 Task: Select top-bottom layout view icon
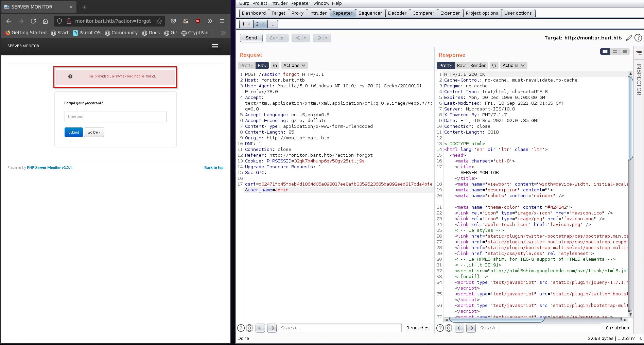point(615,51)
